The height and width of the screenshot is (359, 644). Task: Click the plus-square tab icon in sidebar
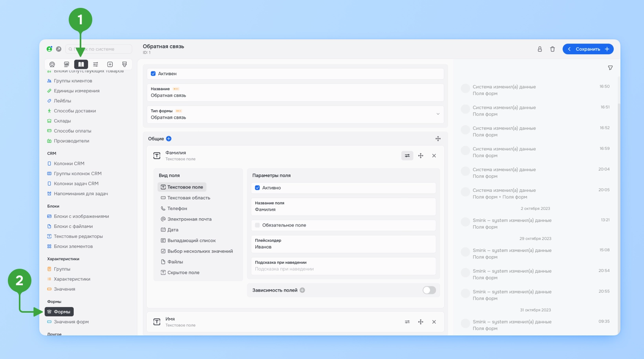pos(110,64)
